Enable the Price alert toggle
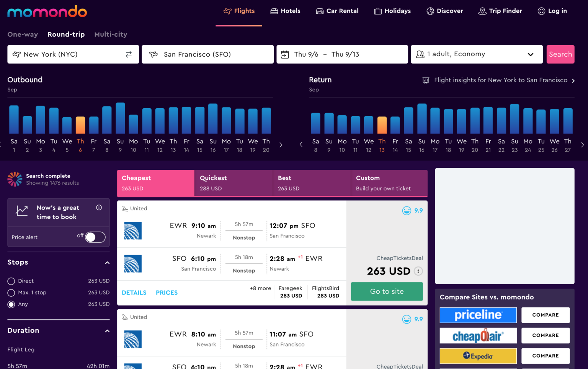 pyautogui.click(x=95, y=237)
